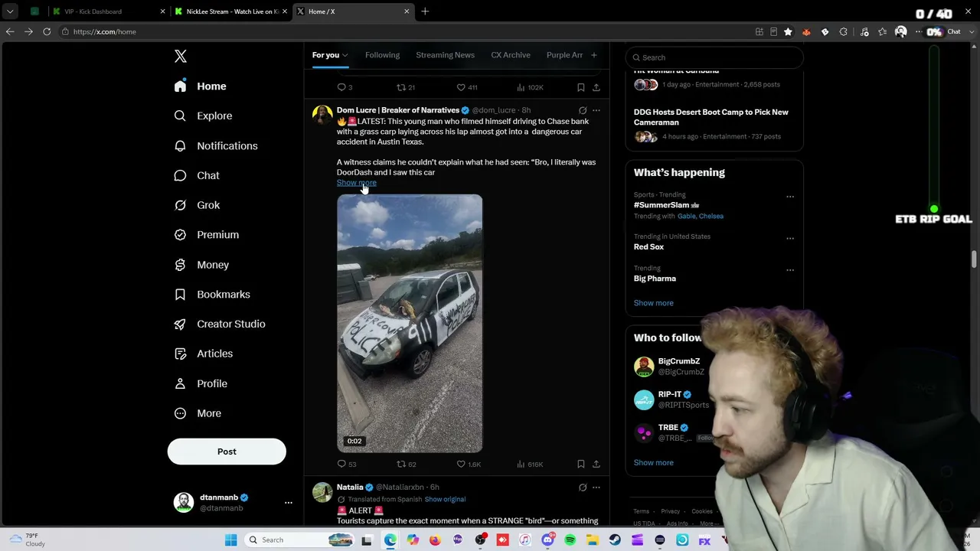
Task: Open options for #SummerSlam trend
Action: coord(790,197)
